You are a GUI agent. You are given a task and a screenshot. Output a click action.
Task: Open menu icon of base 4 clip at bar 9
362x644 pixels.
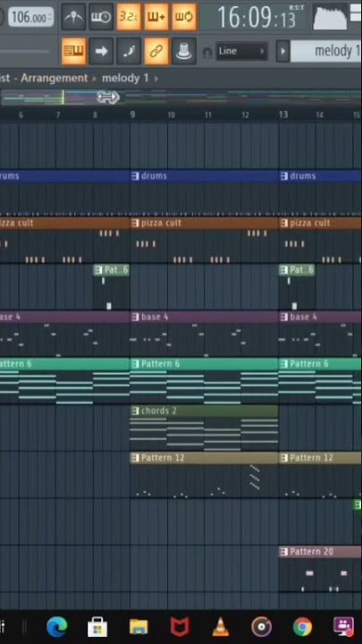pos(135,317)
